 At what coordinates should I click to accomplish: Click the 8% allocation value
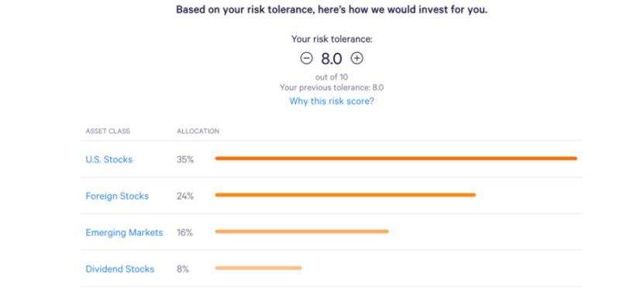pyautogui.click(x=183, y=269)
